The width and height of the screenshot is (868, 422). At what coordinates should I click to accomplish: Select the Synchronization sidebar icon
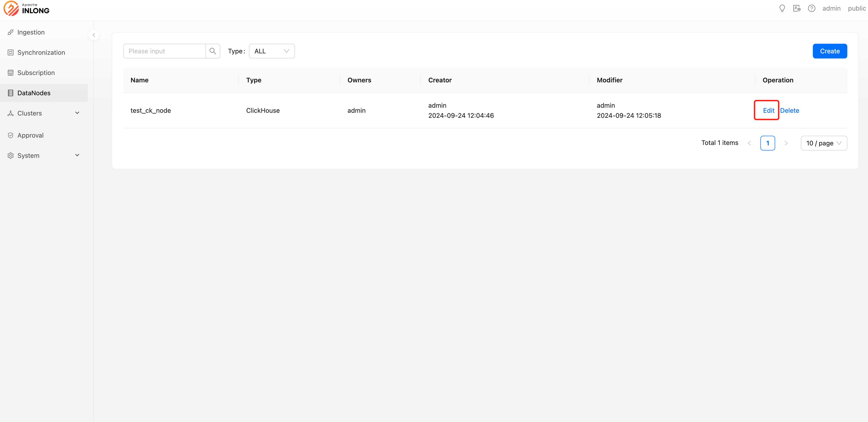point(10,52)
